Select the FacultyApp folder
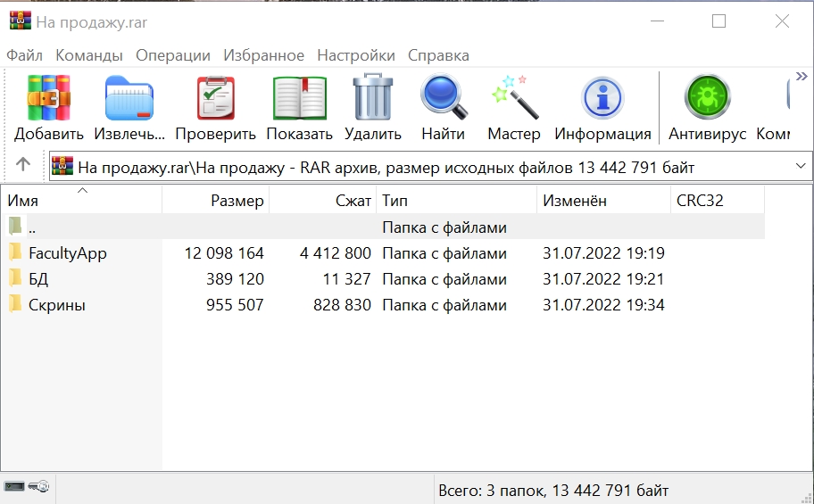 67,253
